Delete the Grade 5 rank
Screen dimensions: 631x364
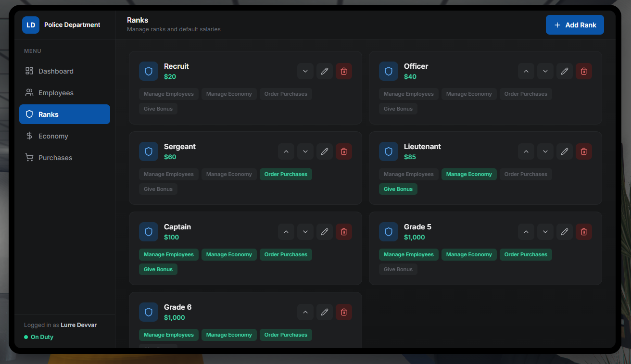(584, 232)
